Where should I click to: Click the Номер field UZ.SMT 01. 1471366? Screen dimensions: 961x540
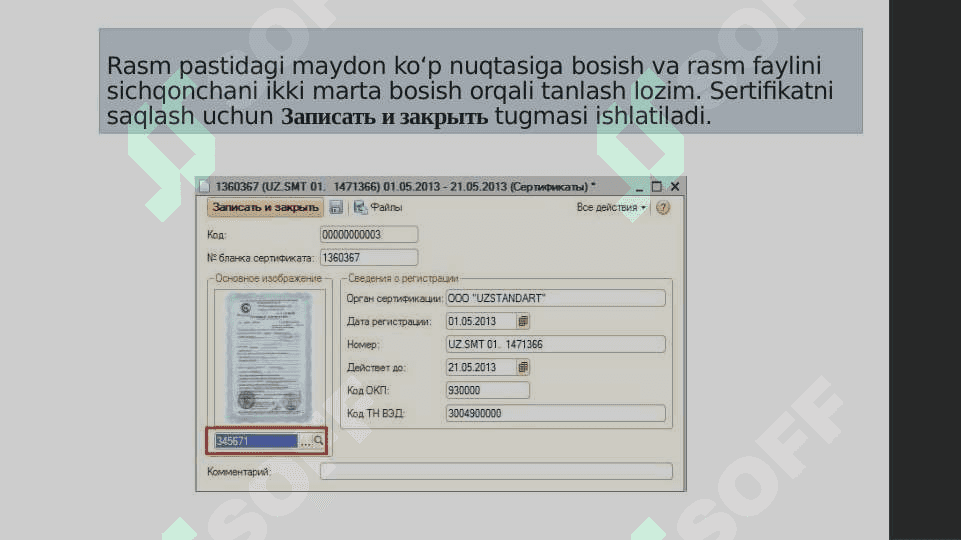555,344
